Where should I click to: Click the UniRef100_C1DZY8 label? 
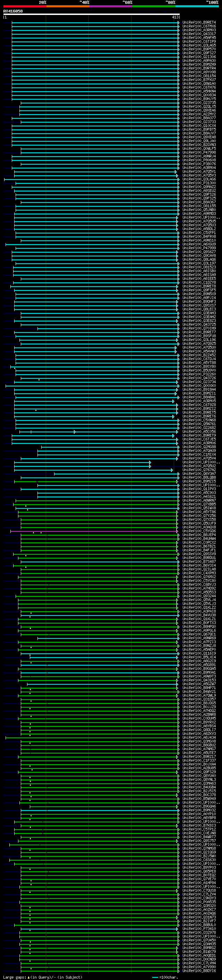(199, 282)
